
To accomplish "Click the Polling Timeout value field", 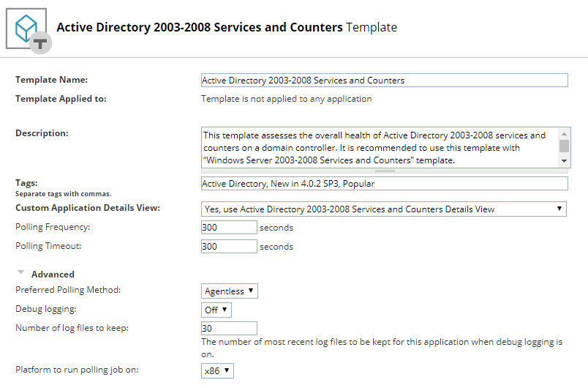I will [x=229, y=247].
